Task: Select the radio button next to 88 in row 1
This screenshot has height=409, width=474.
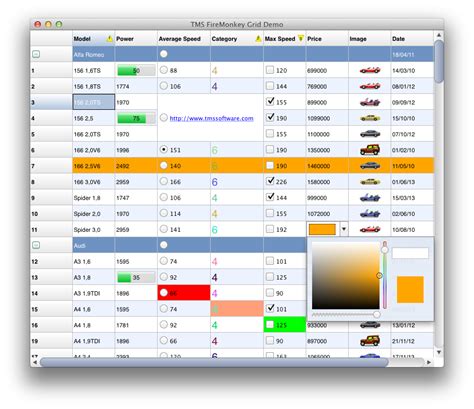Action: (x=163, y=70)
